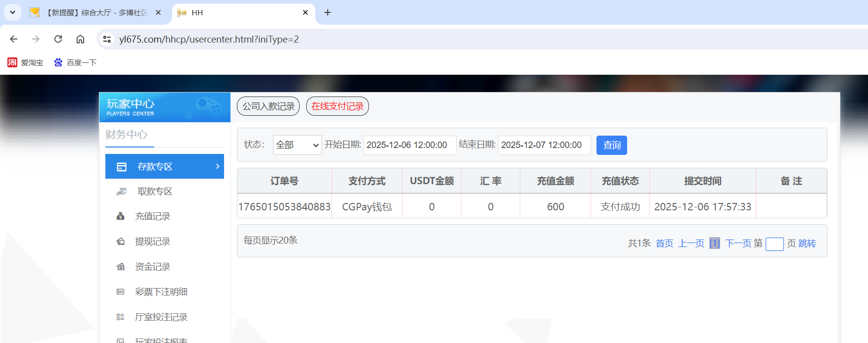The width and height of the screenshot is (868, 343).
Task: Click the 订单号 column header
Action: click(x=284, y=181)
